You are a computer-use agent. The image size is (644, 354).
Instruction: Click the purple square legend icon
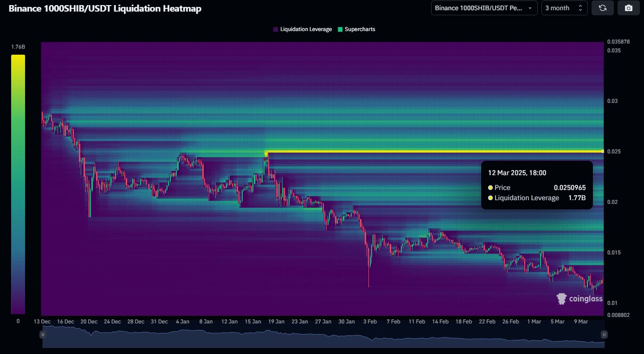click(276, 29)
